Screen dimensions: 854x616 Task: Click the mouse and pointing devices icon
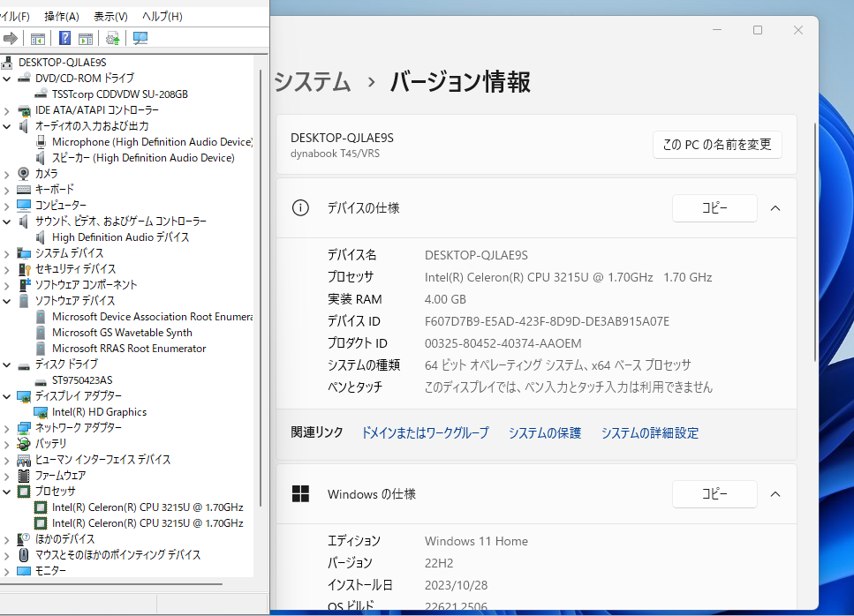pyautogui.click(x=24, y=555)
